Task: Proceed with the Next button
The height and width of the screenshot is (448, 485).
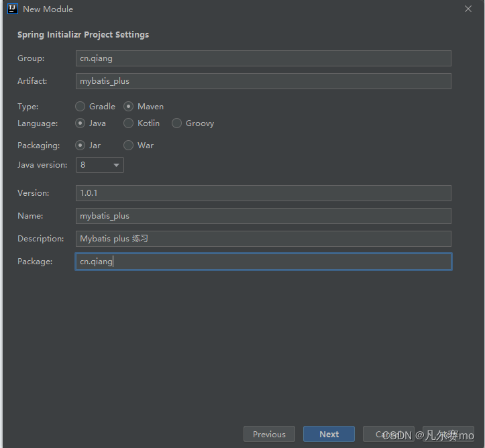Action: [x=329, y=434]
